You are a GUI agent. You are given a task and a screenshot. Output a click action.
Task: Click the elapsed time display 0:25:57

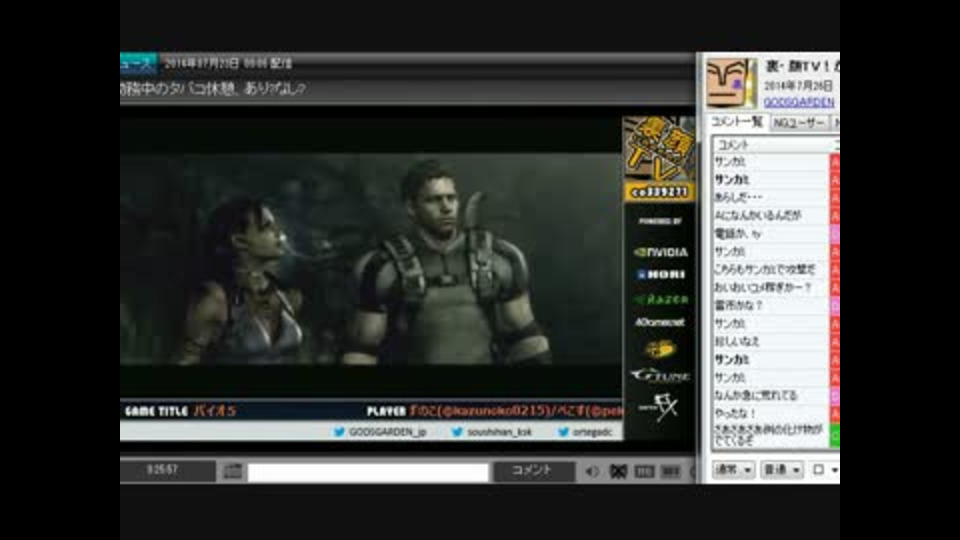pos(162,470)
